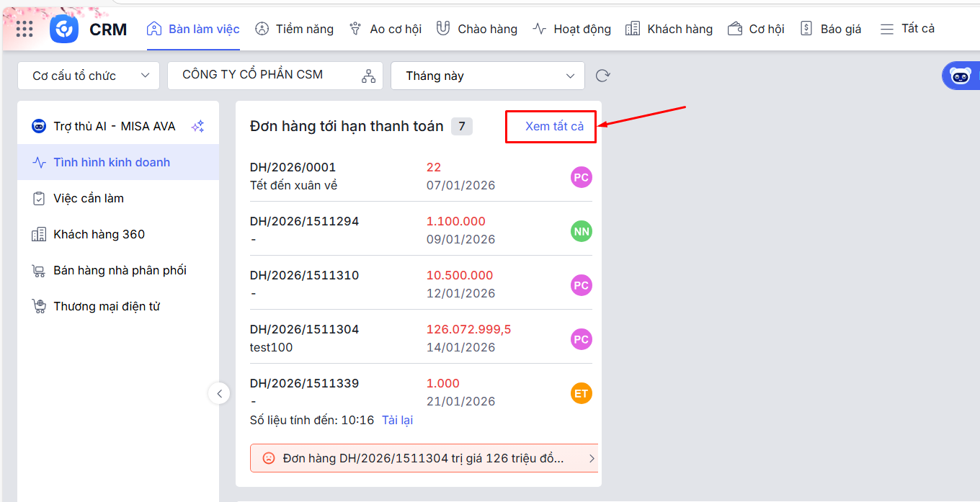Switch to the Báo giá tab
Screen dimensions: 980x502
click(x=831, y=29)
